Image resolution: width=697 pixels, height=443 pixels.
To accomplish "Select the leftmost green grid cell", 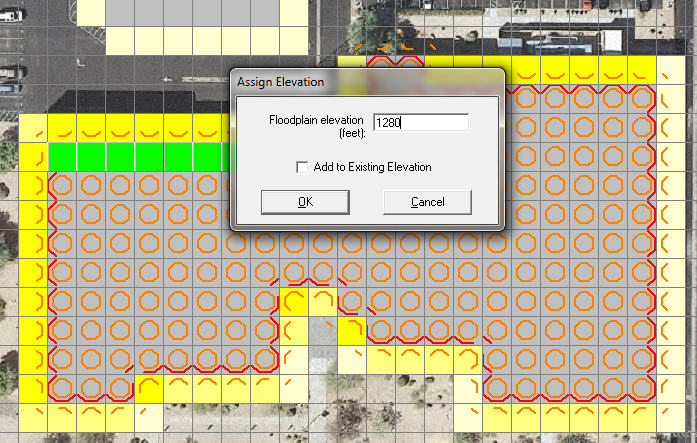I will click(62, 157).
